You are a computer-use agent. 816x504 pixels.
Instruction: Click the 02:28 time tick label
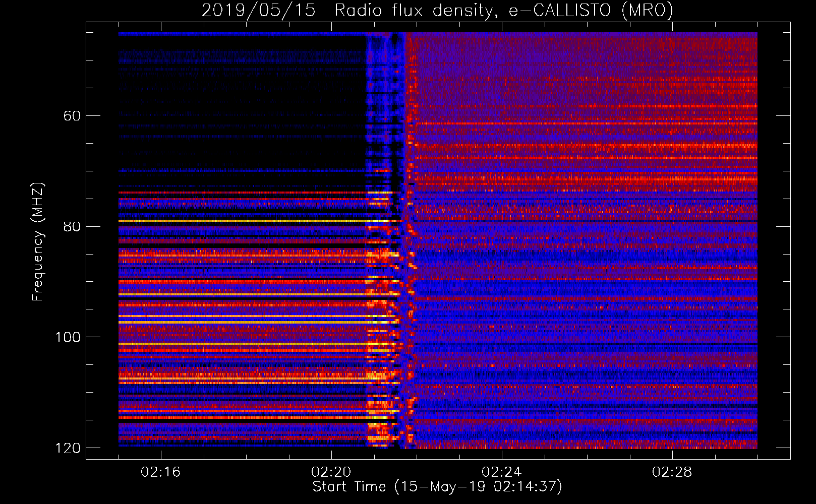click(x=672, y=472)
